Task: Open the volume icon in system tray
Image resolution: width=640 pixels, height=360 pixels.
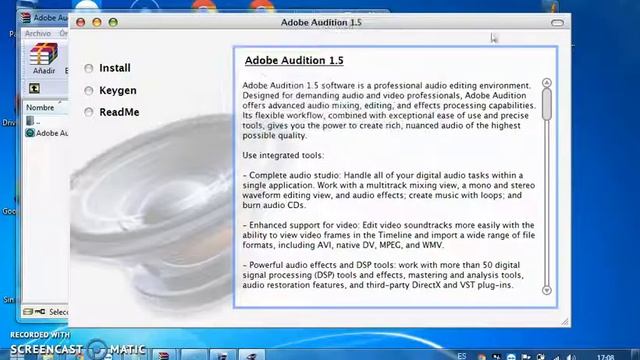Action: (x=571, y=357)
